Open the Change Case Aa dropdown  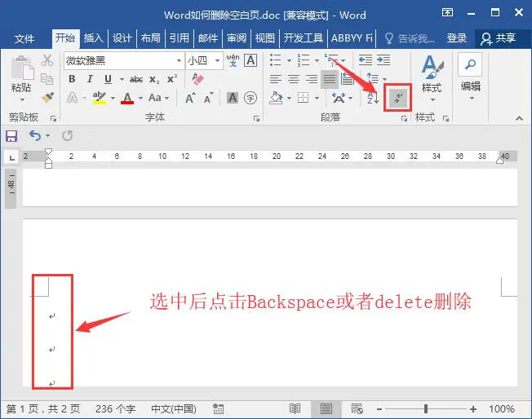pos(158,98)
